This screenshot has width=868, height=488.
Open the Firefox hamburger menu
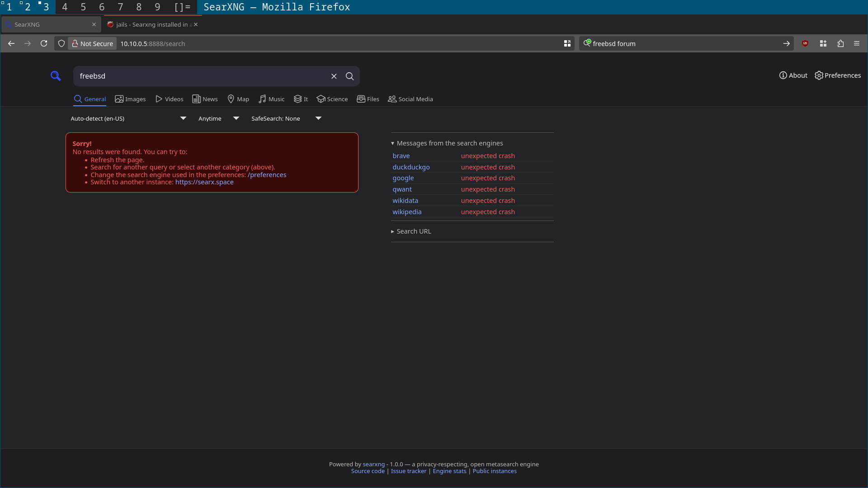857,43
